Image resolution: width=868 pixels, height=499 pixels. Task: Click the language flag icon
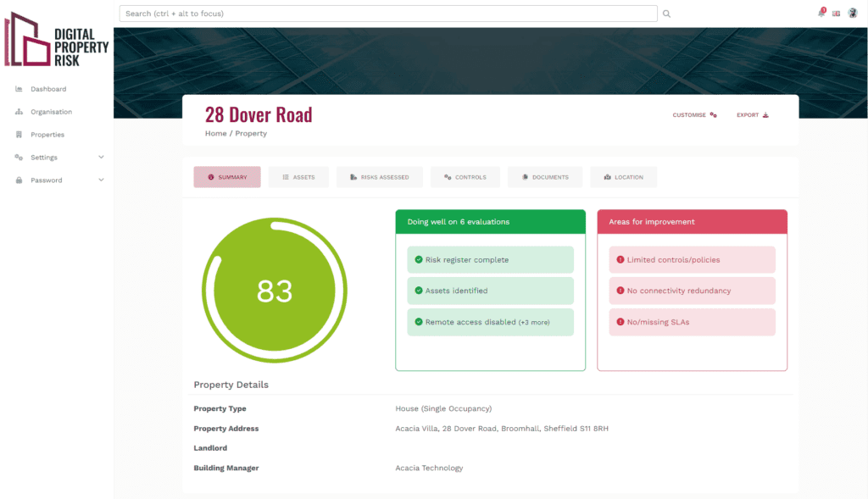tap(836, 13)
